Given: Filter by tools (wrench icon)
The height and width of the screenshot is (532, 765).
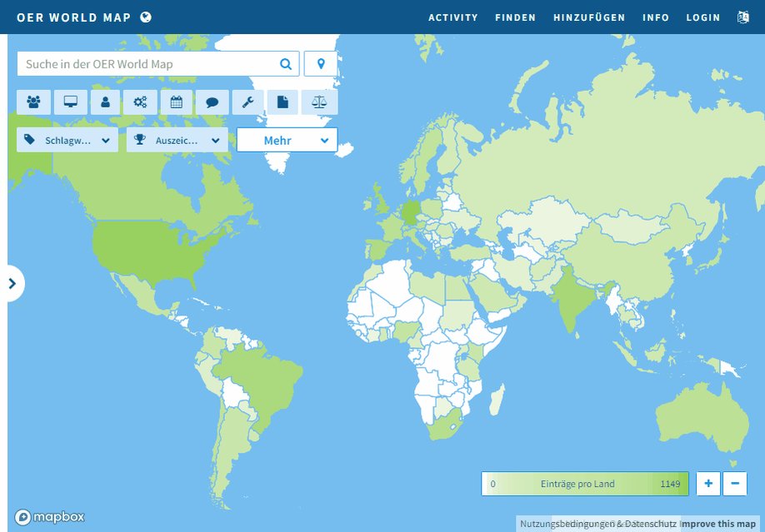Looking at the screenshot, I should (247, 102).
